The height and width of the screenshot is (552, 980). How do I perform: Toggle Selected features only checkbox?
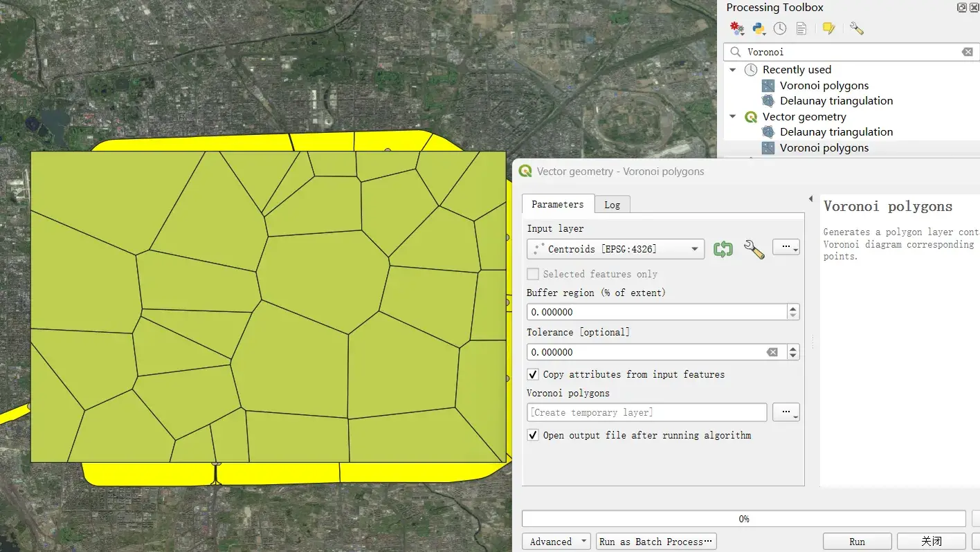tap(532, 274)
